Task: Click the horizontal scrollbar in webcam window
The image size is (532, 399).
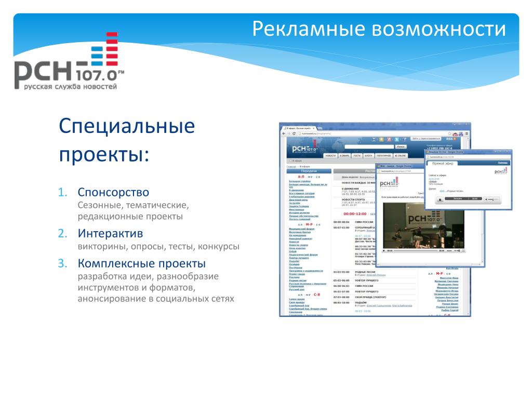Action: (x=429, y=264)
